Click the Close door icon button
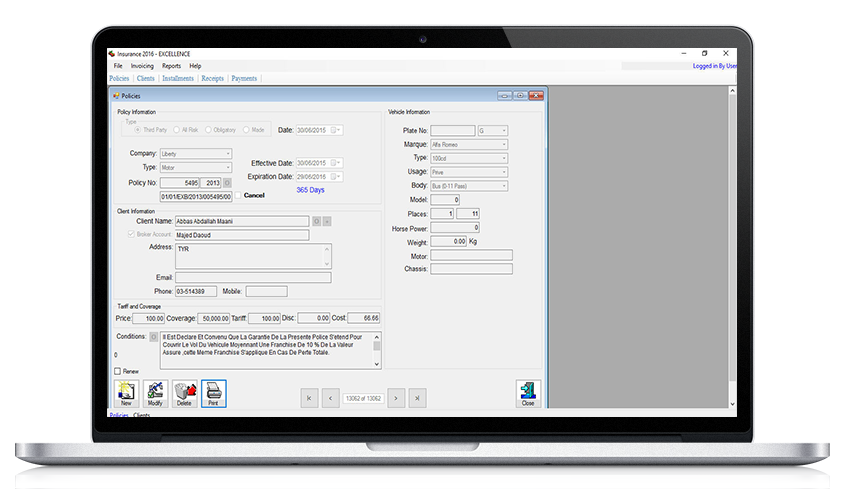 pos(528,393)
